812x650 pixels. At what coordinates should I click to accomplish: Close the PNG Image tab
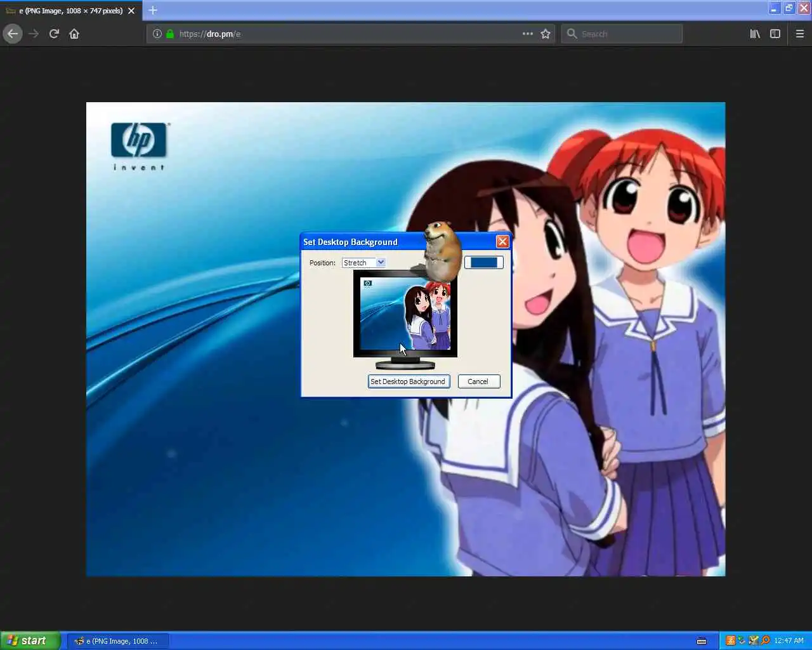(131, 11)
